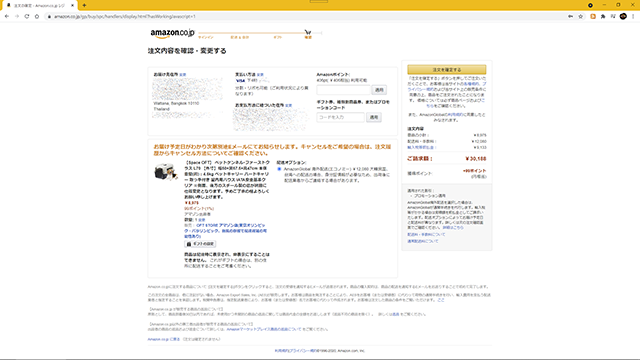Screen dimensions: 640x360
Task: Click the yellow 注文を確定する button
Action: tap(447, 69)
